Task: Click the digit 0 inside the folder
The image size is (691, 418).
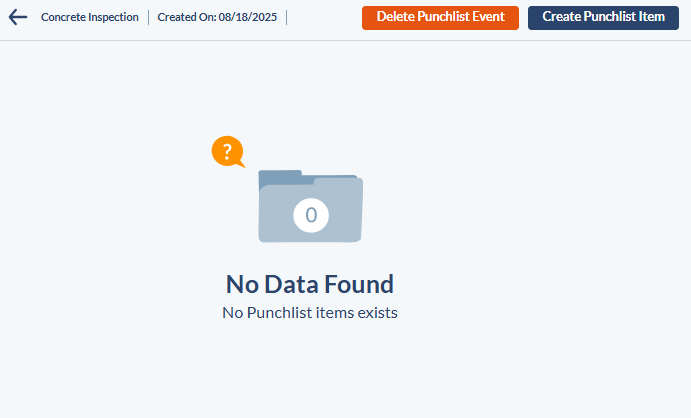Action: pyautogui.click(x=311, y=215)
